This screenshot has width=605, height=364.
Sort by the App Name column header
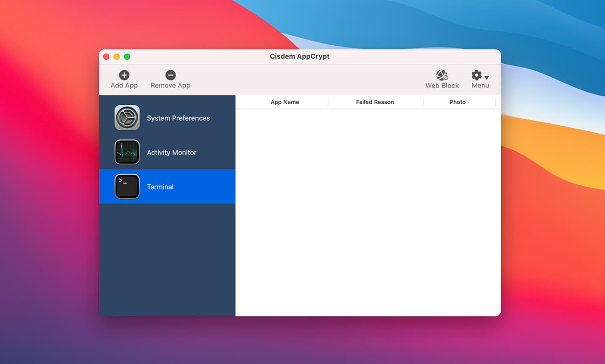pyautogui.click(x=284, y=102)
